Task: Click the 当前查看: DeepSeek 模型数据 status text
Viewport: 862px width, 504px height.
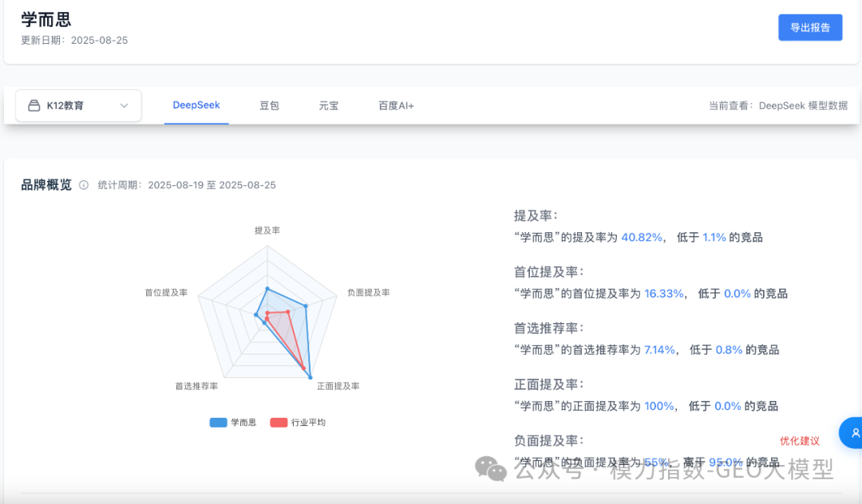Action: (778, 105)
